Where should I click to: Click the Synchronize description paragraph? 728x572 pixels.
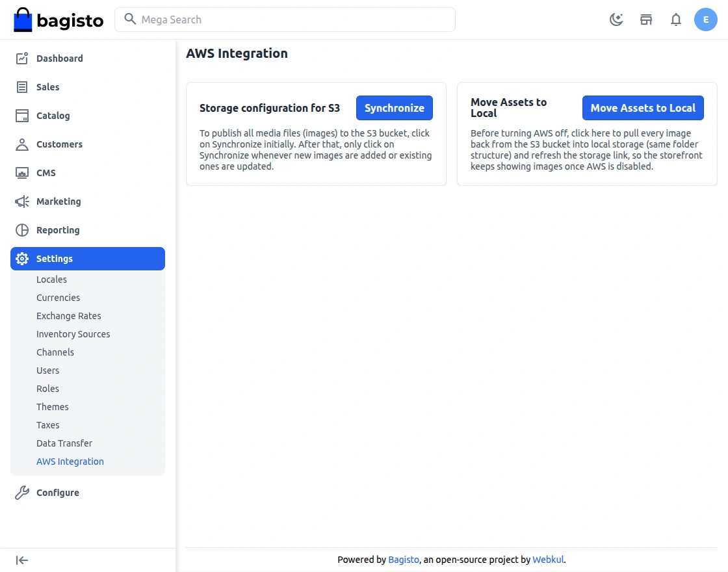coord(316,149)
